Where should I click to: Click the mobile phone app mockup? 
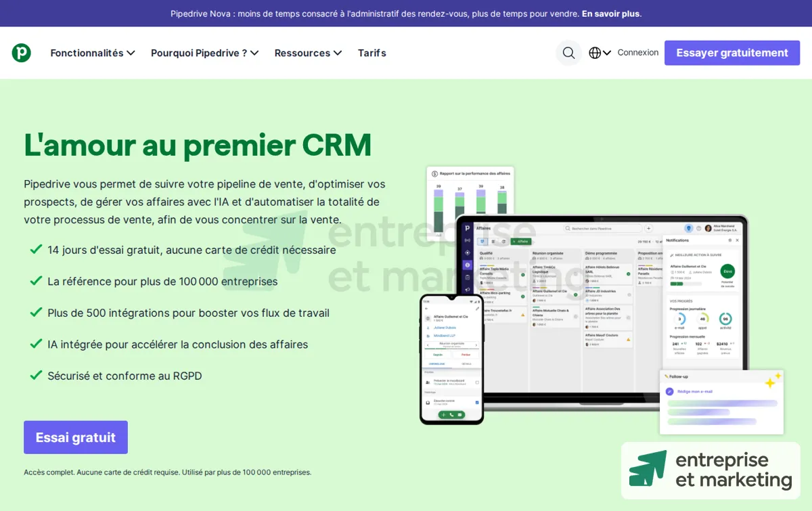[x=451, y=359]
